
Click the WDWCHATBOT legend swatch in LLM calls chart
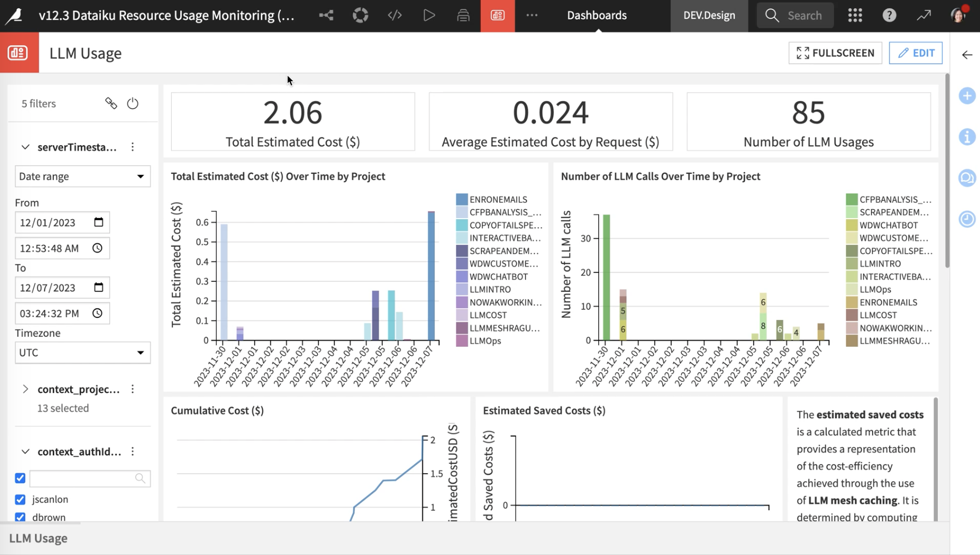pos(852,225)
